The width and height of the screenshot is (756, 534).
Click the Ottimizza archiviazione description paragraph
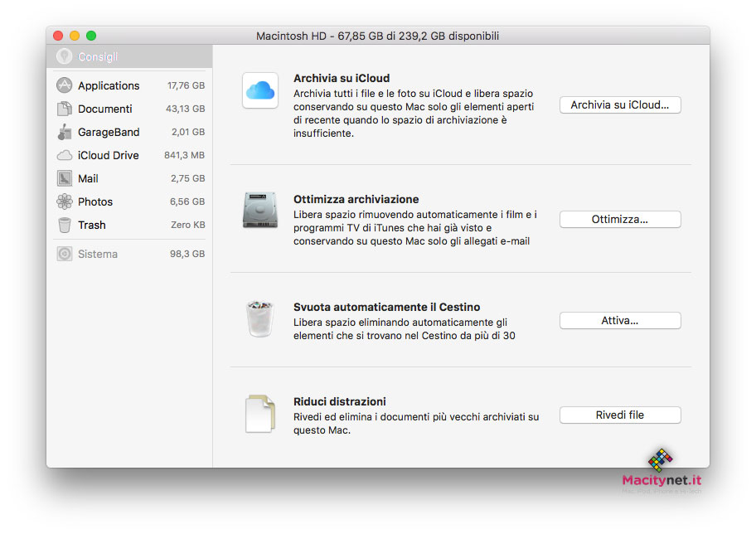415,228
